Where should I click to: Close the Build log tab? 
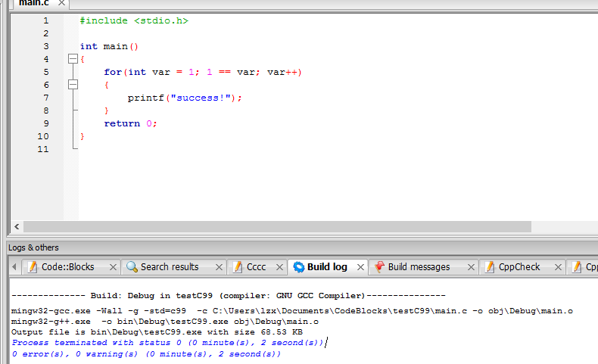point(360,267)
